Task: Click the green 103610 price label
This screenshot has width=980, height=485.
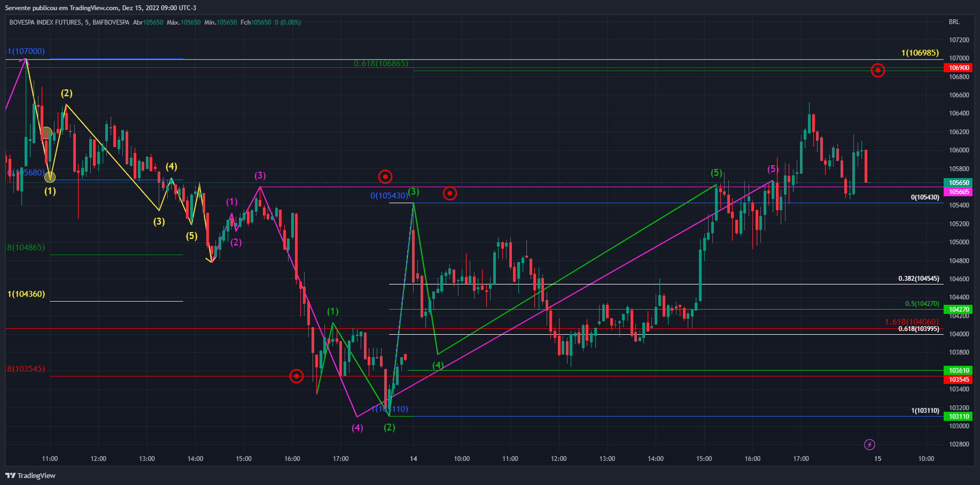Action: [959, 370]
